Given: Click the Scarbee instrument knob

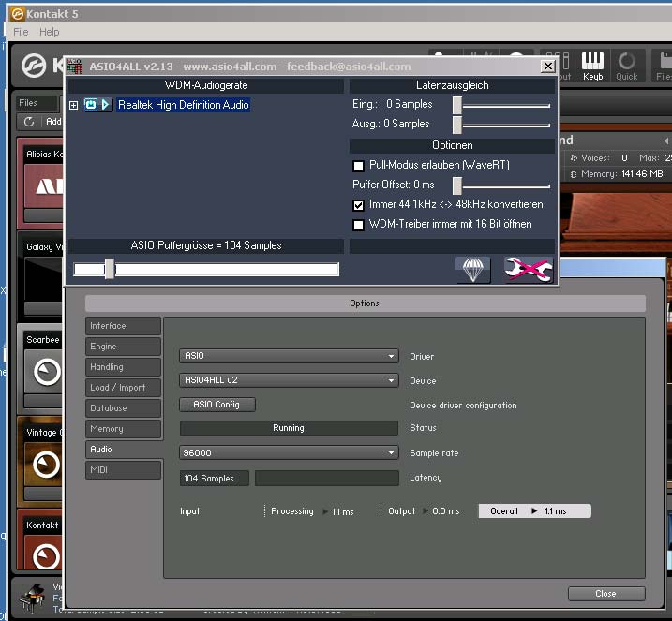Looking at the screenshot, I should (46, 373).
